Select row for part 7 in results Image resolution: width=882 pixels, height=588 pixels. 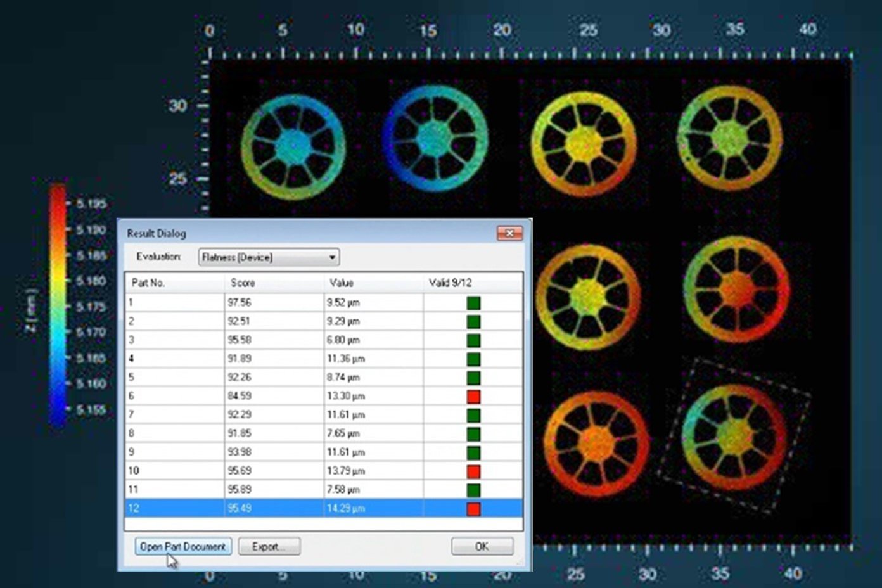tap(272, 415)
